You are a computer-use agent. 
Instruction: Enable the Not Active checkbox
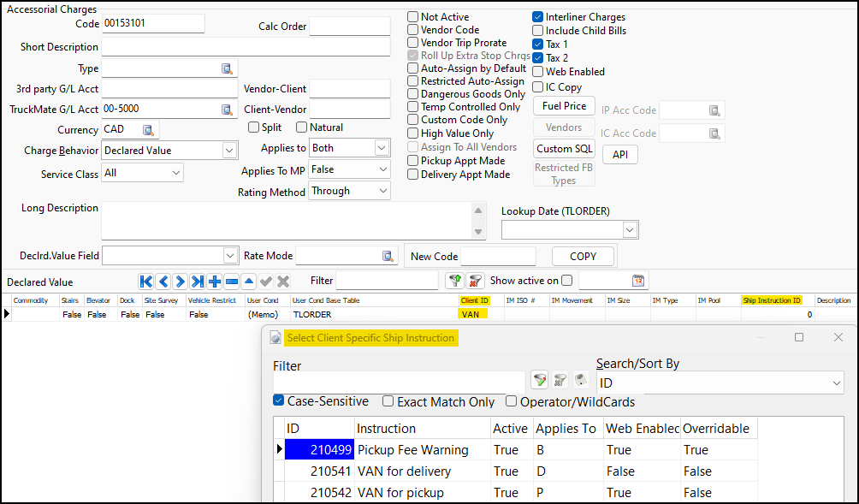413,17
